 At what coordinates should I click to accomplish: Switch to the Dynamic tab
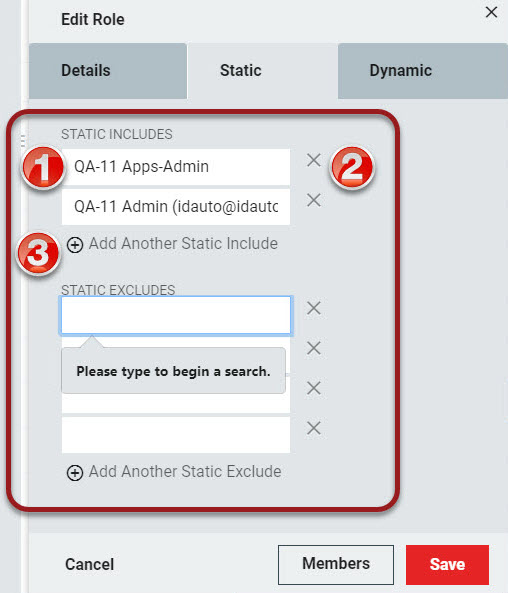(423, 71)
